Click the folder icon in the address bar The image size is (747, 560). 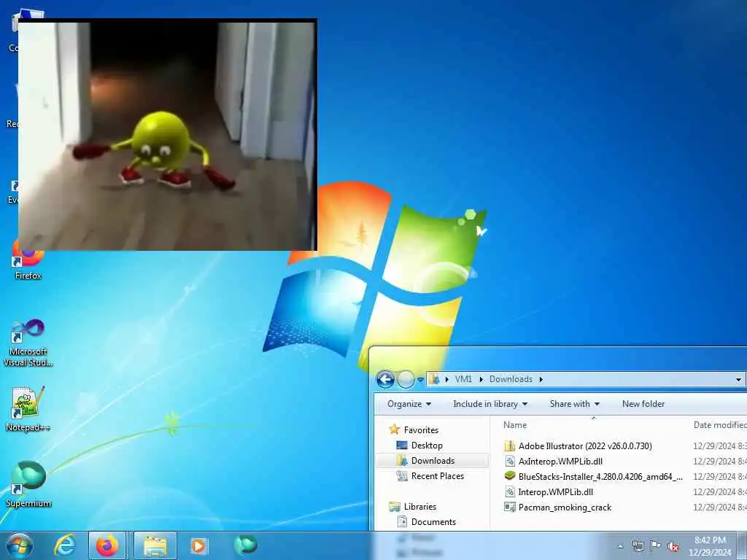(x=435, y=379)
